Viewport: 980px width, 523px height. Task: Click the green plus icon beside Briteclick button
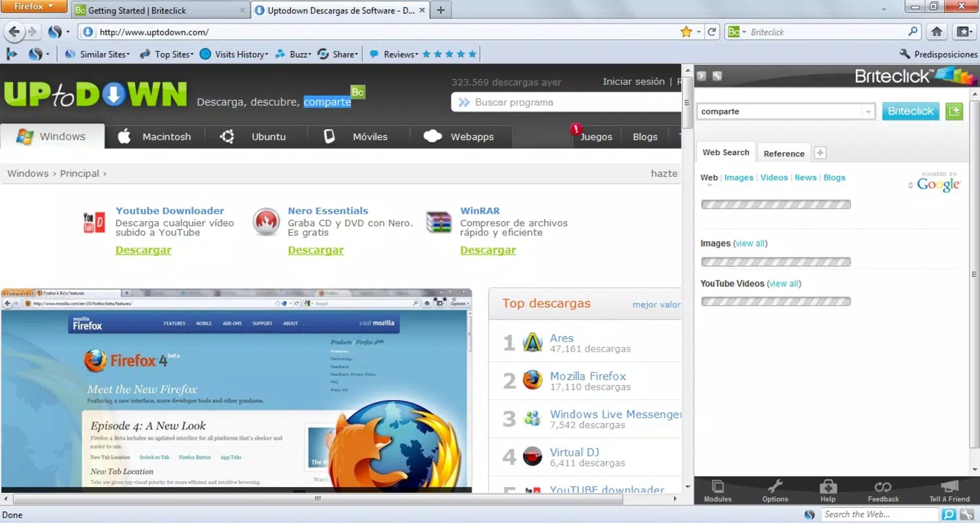pos(955,111)
